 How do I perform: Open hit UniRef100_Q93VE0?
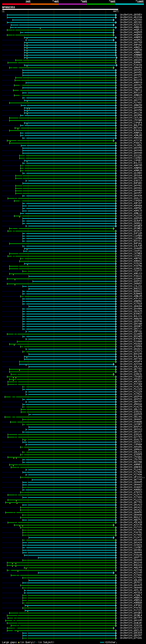point(131,15)
